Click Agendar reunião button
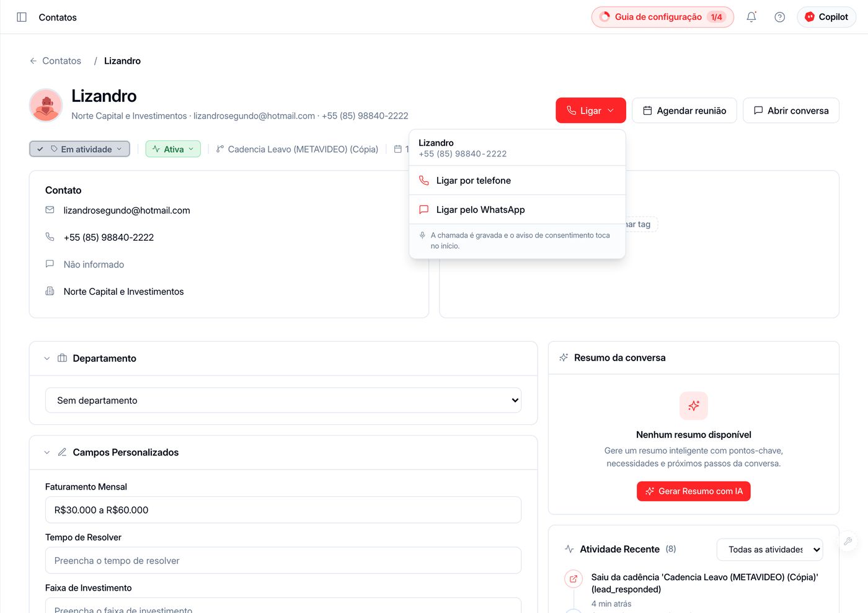The height and width of the screenshot is (613, 868). pos(684,110)
